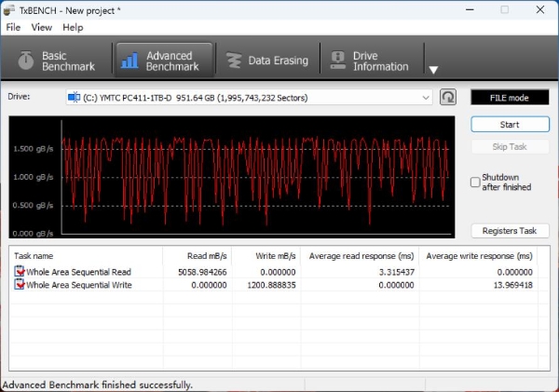Open the File menu

tap(13, 27)
